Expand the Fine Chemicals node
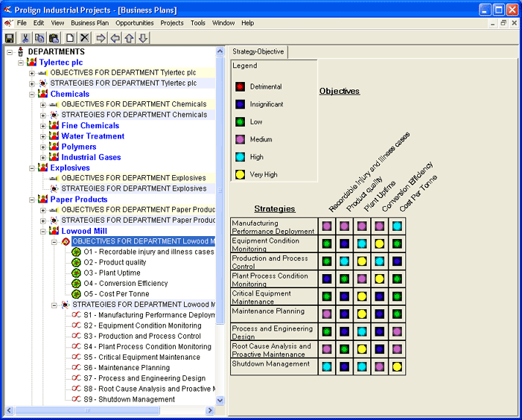522x420 pixels. tap(43, 126)
